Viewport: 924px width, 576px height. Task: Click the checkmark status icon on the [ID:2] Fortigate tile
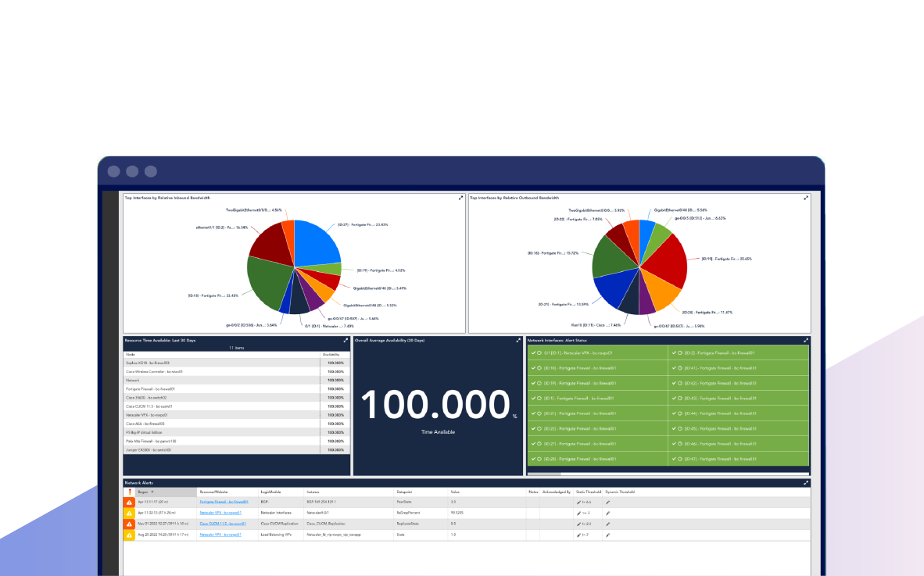coord(673,353)
